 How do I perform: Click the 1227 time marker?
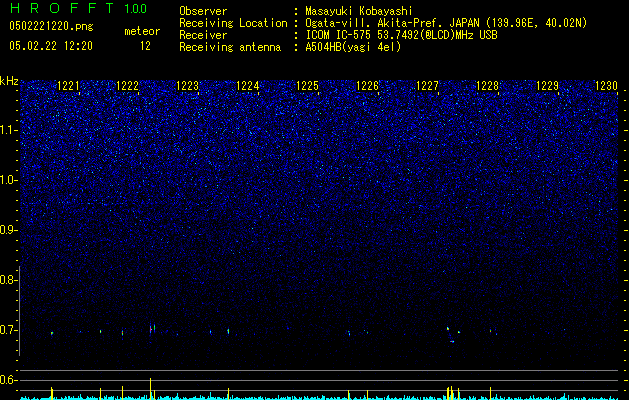click(428, 86)
